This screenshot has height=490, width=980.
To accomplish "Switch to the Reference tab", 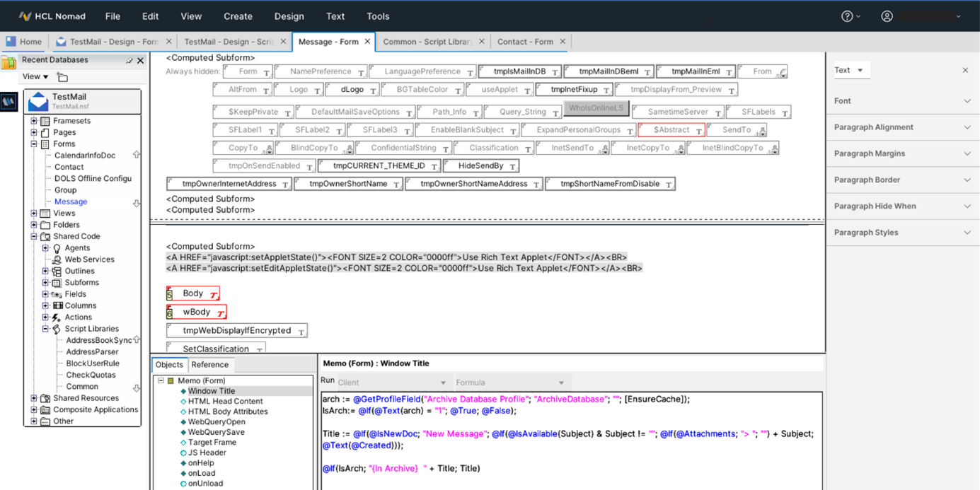I will (209, 365).
